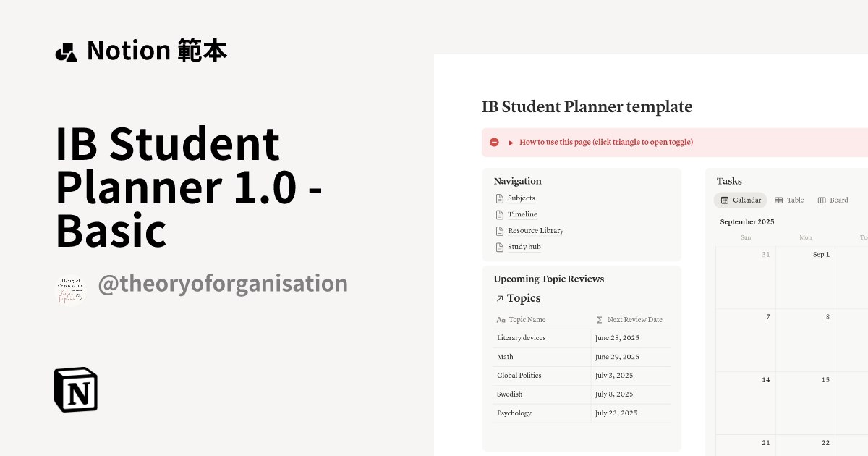
Task: Select the Calendar view icon
Action: pyautogui.click(x=725, y=200)
